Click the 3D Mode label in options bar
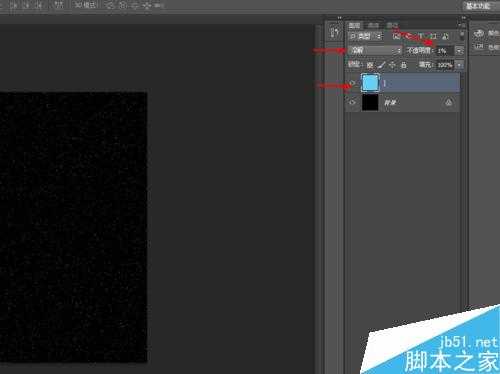 (85, 5)
